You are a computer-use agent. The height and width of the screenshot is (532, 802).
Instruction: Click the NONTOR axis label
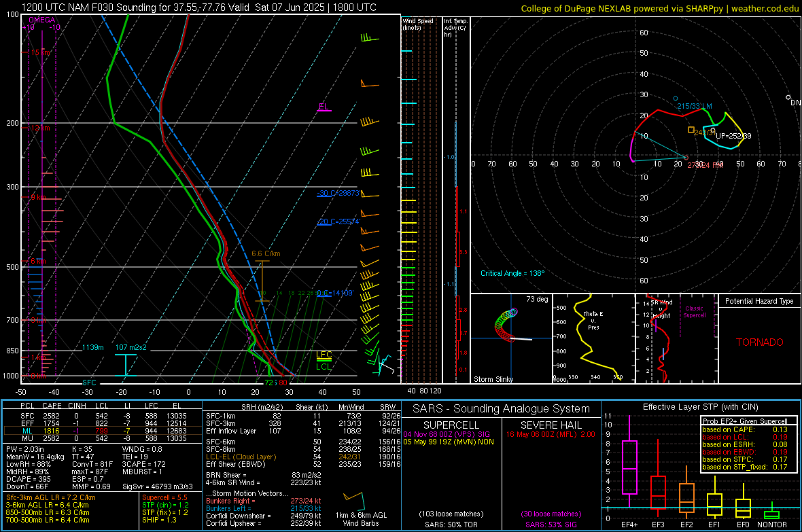point(772,525)
